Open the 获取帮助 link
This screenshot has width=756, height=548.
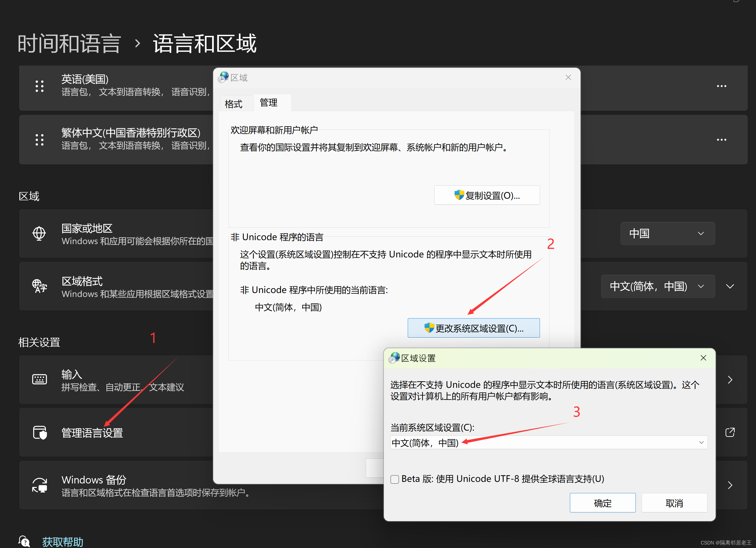click(63, 542)
